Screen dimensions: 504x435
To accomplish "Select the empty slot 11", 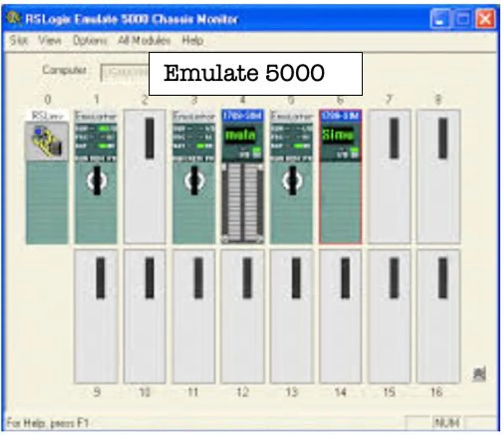I will click(x=194, y=316).
